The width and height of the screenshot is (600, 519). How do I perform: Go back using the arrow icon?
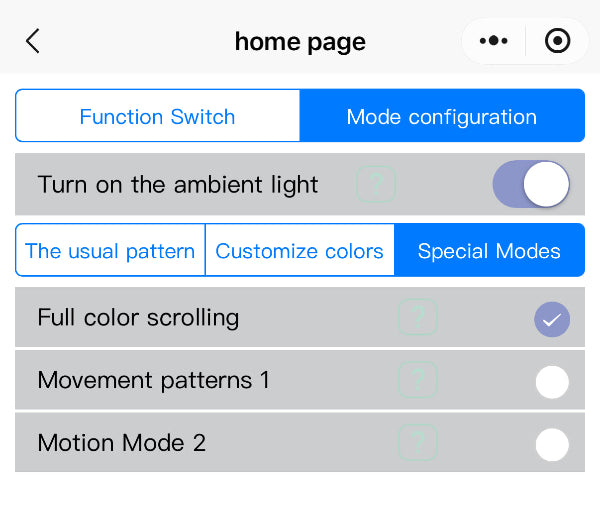(33, 41)
